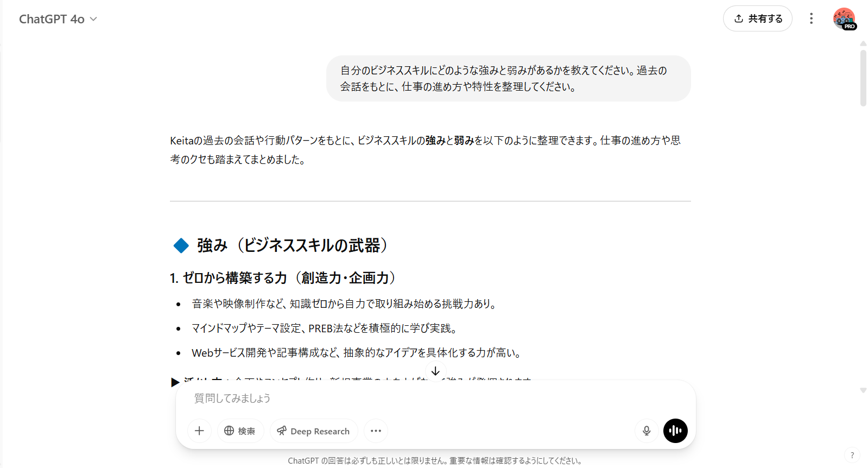This screenshot has height=468, width=868.
Task: Open the three-dot options menu
Action: point(811,18)
